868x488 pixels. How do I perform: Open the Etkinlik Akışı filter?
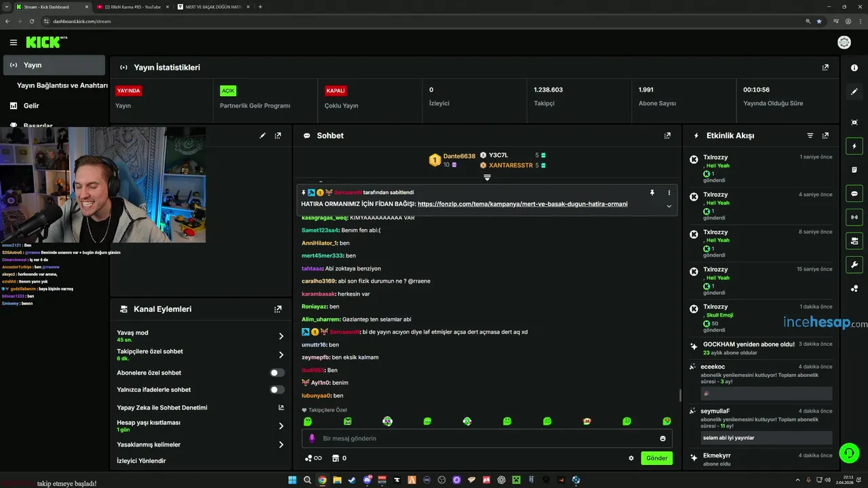coord(810,136)
